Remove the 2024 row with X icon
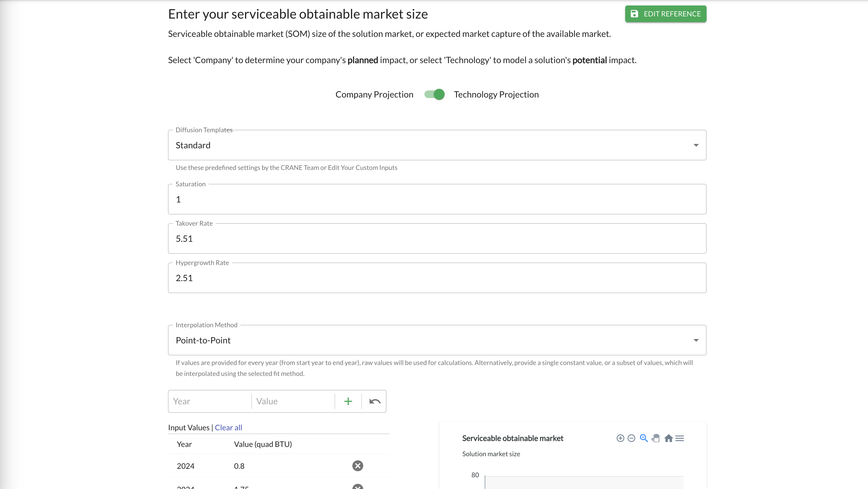Viewport: 868px width, 489px height. point(358,466)
